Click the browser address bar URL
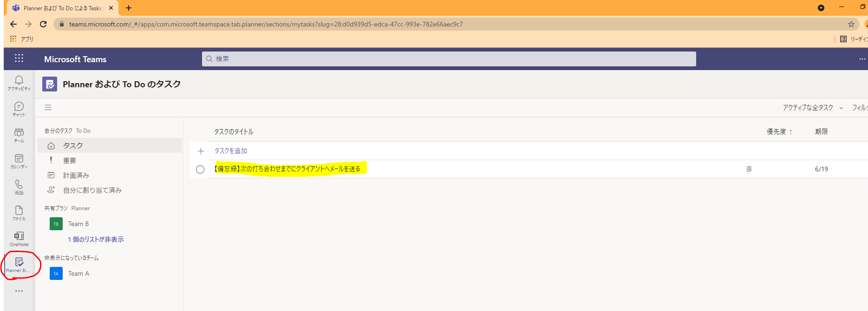Screen dimensions: 868x311 (x=266, y=24)
